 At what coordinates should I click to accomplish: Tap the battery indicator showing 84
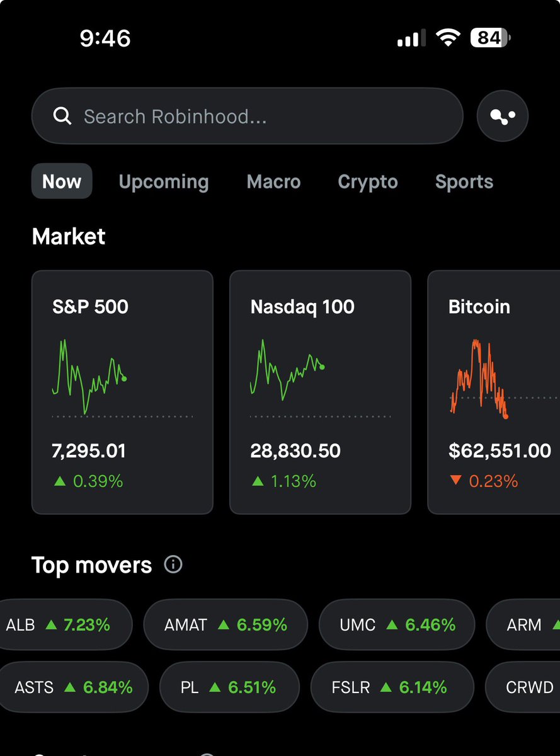pyautogui.click(x=490, y=38)
